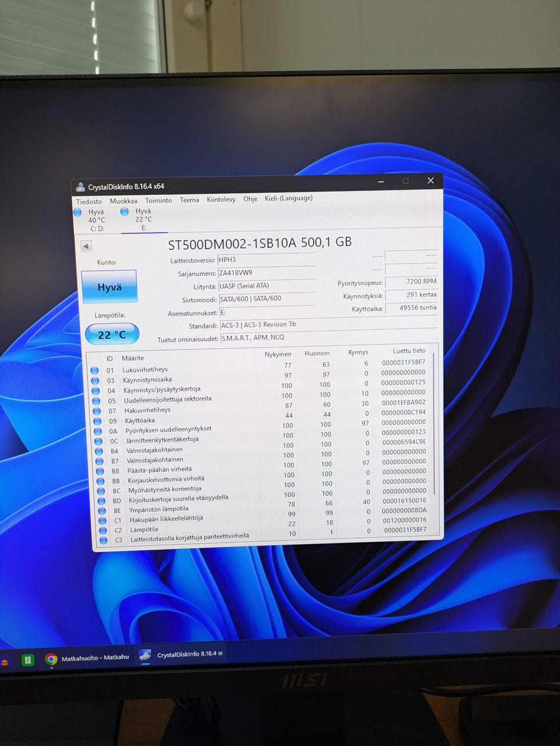
Task: Click raw value 00001EF8A902
Action: coord(404,402)
